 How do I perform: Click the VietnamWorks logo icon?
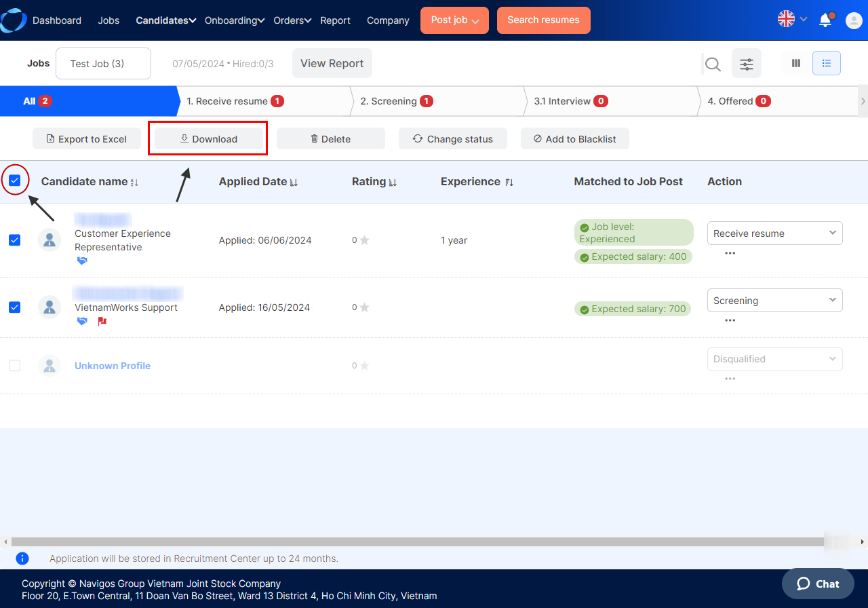(x=13, y=20)
